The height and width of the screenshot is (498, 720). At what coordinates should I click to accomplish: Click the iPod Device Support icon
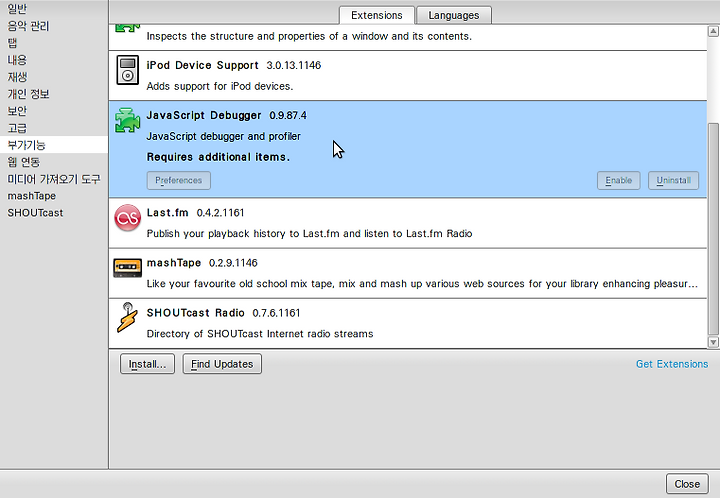click(x=128, y=70)
